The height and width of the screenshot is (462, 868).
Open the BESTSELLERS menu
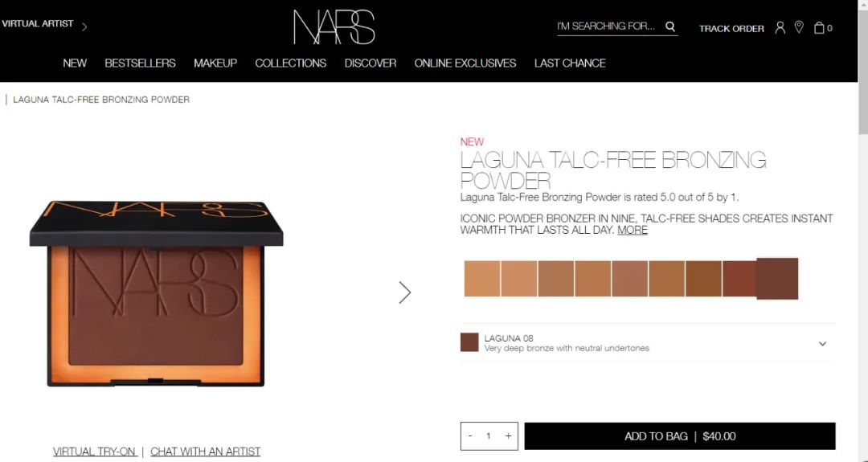(140, 63)
